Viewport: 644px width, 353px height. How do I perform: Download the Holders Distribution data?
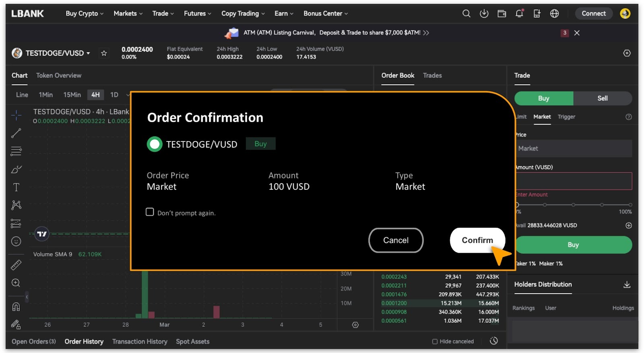point(627,284)
